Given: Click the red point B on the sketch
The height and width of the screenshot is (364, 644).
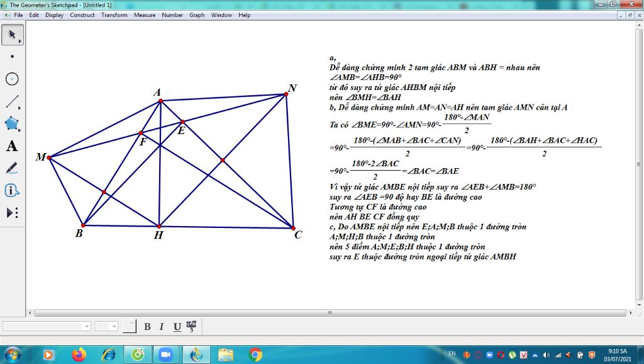Looking at the screenshot, I should (x=83, y=225).
